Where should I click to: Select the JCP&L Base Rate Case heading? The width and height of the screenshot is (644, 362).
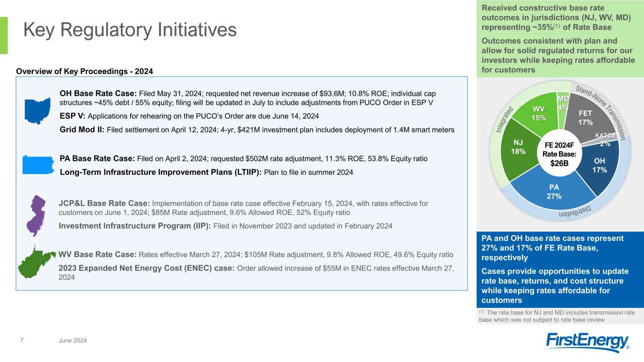click(104, 204)
